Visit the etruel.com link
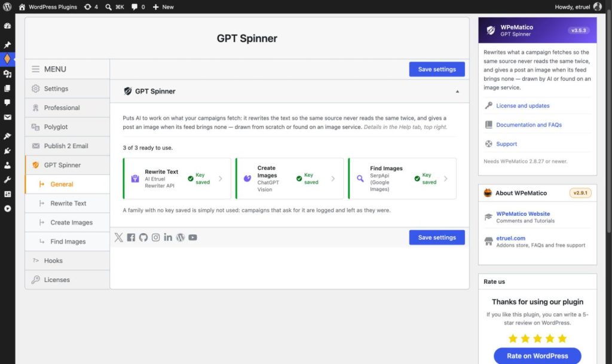 point(510,238)
